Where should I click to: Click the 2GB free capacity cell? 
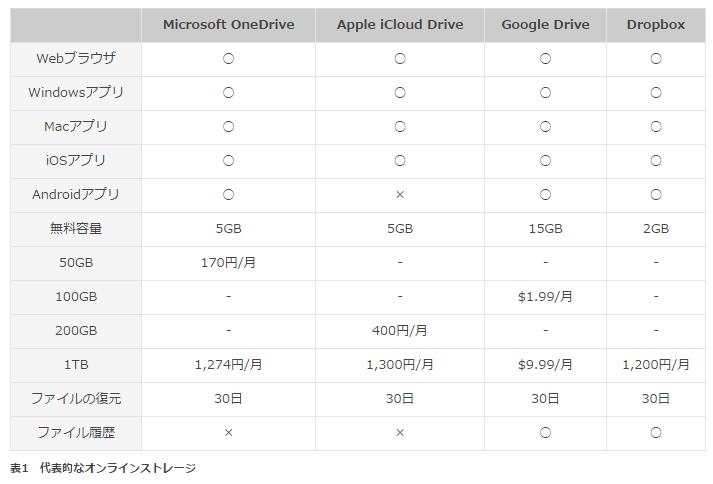coord(656,228)
